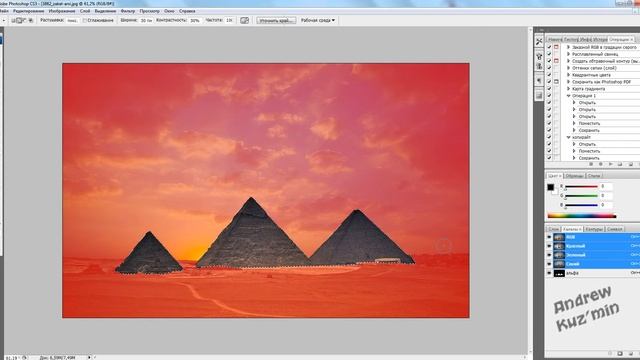Collapse the копирайт action

[568, 137]
